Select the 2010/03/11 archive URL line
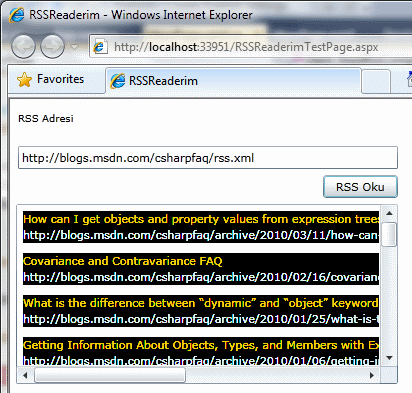The width and height of the screenshot is (412, 393). coord(201,235)
